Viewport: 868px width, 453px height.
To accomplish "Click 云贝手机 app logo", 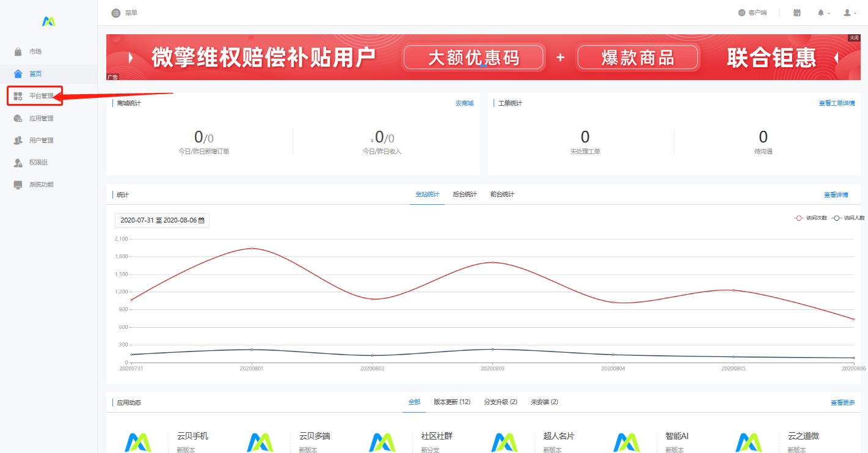I will click(x=138, y=443).
